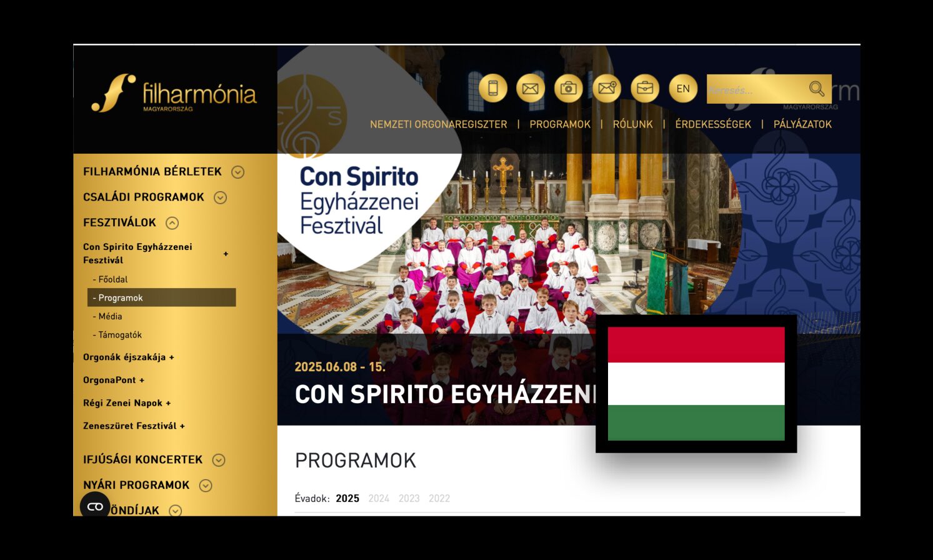Expand the Ifjúsági Koncertek chevron

[218, 460]
